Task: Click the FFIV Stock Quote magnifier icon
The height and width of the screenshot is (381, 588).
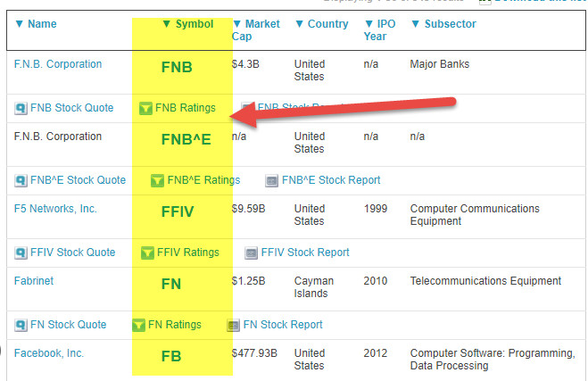Action: point(21,253)
